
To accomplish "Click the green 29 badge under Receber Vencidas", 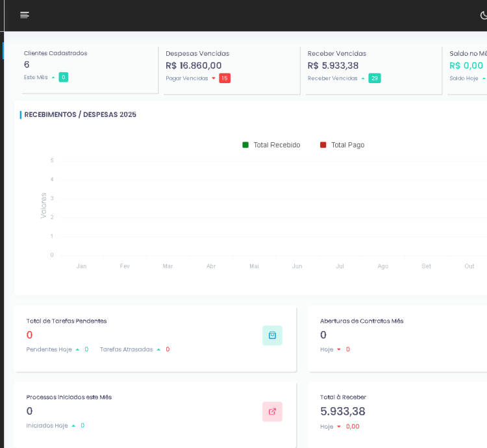I will tap(374, 78).
